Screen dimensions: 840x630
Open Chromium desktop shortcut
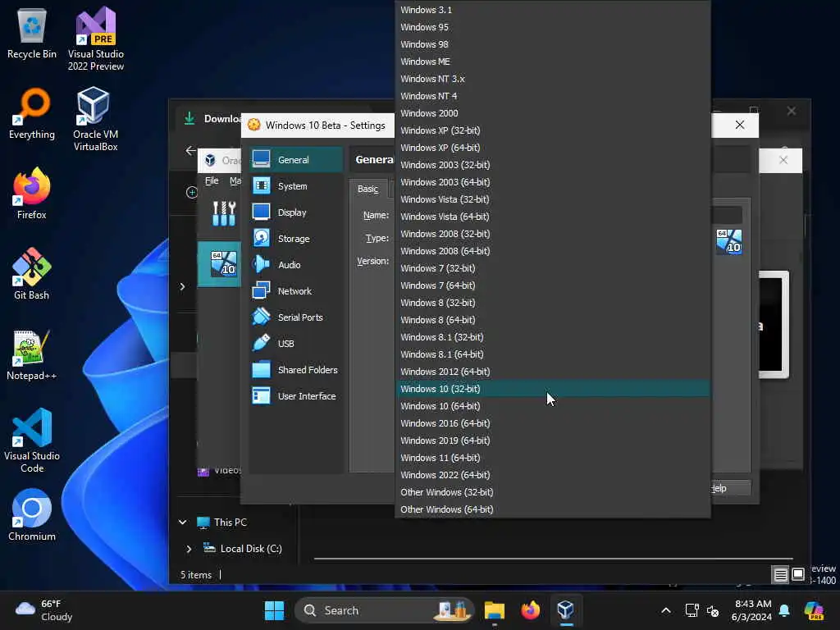point(32,514)
